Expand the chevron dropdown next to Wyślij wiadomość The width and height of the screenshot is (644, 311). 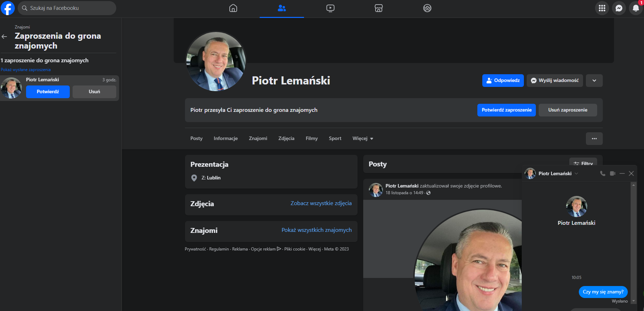pyautogui.click(x=594, y=81)
